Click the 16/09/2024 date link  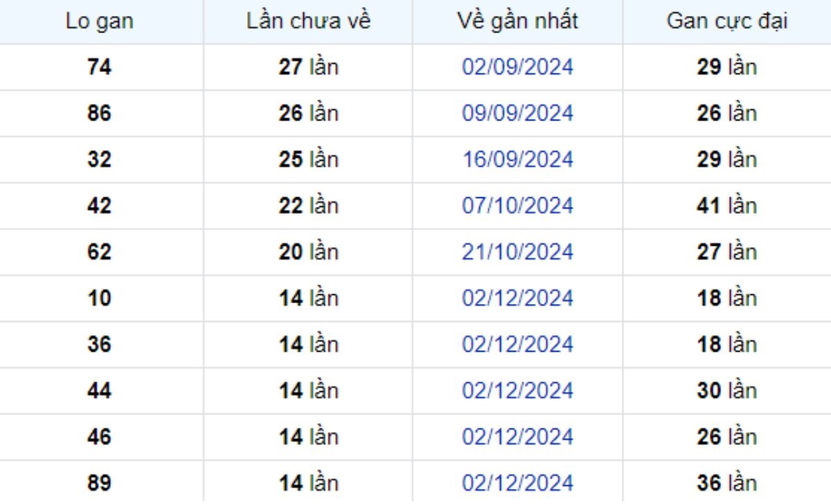(x=517, y=159)
